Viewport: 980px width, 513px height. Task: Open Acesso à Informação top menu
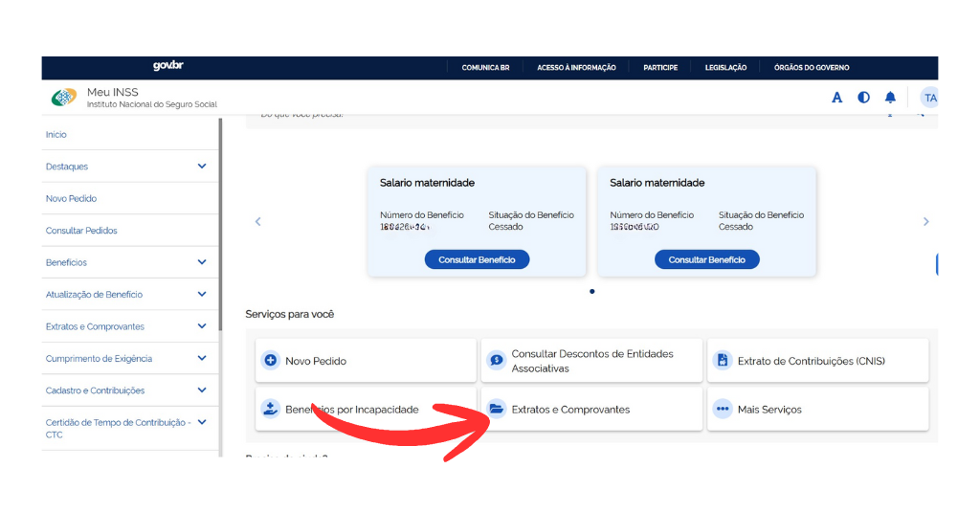[x=576, y=68]
